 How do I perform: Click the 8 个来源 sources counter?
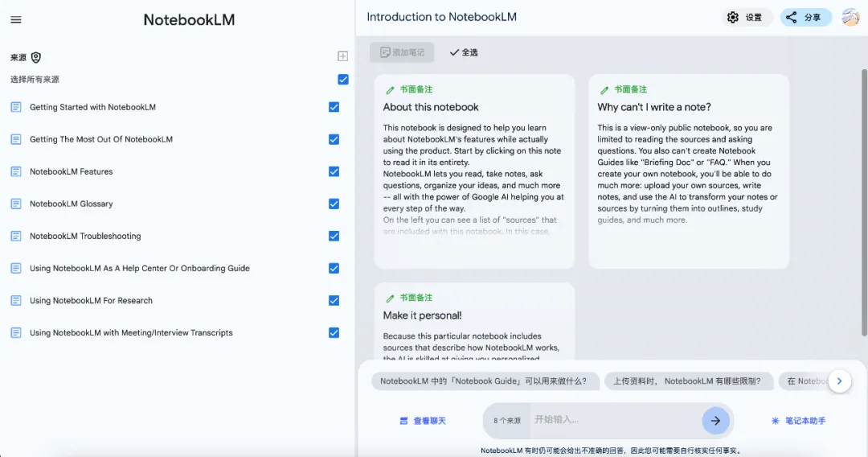(507, 421)
